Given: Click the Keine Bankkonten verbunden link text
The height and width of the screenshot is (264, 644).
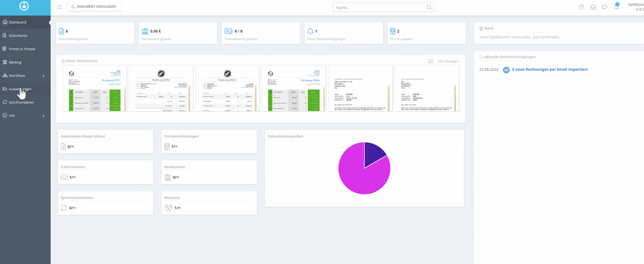Looking at the screenshot, I should pos(519,37).
